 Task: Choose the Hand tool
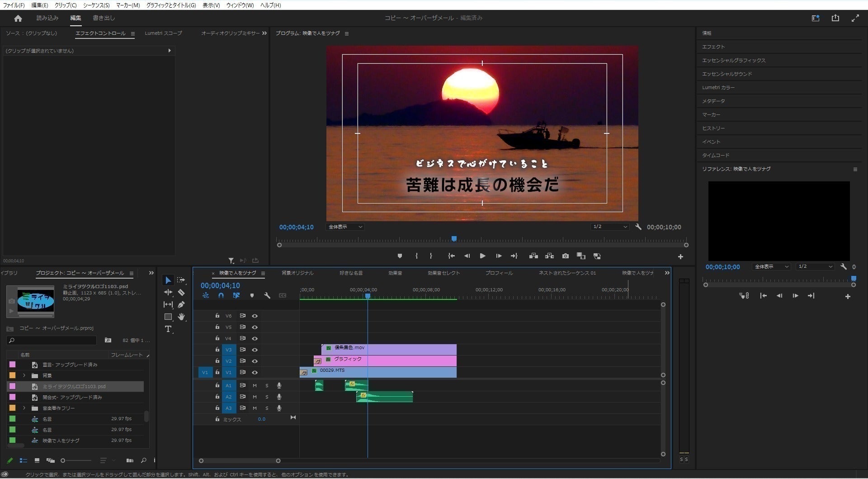tap(181, 317)
